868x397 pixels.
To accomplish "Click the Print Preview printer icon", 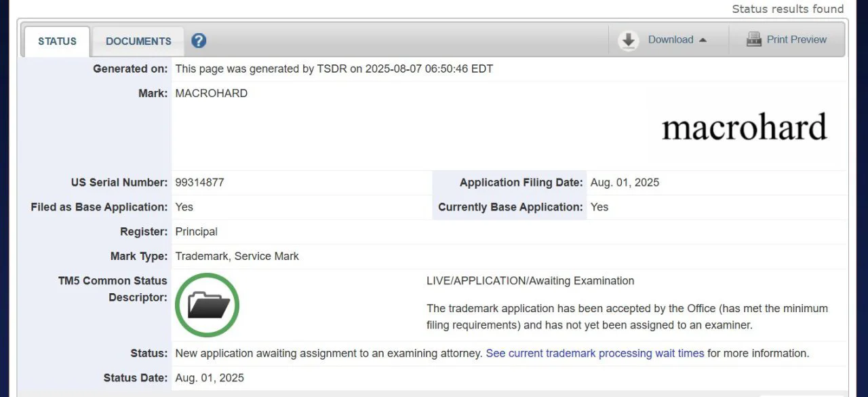I will point(753,39).
